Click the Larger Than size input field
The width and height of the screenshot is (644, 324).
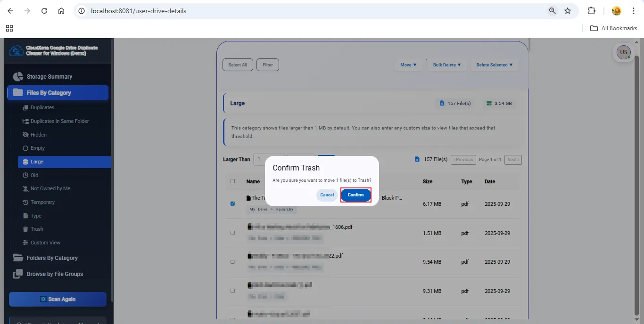(269, 160)
